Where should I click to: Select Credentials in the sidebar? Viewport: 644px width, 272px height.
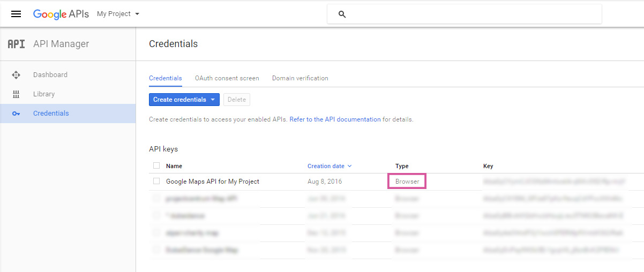(x=68, y=114)
